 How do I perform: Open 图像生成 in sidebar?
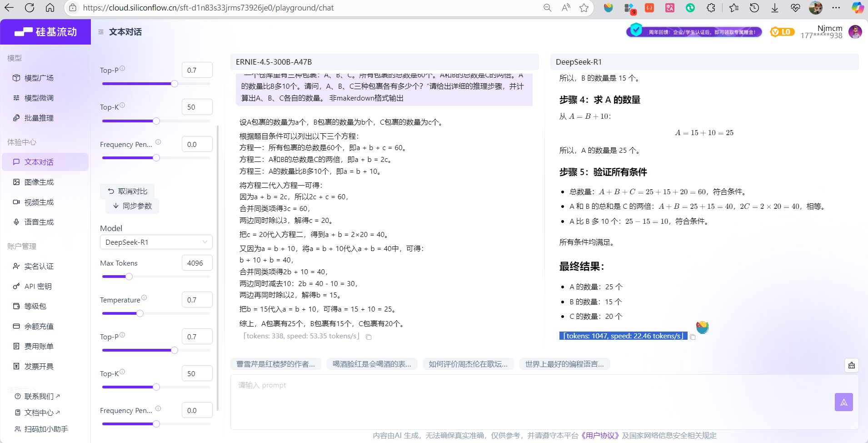pyautogui.click(x=45, y=182)
